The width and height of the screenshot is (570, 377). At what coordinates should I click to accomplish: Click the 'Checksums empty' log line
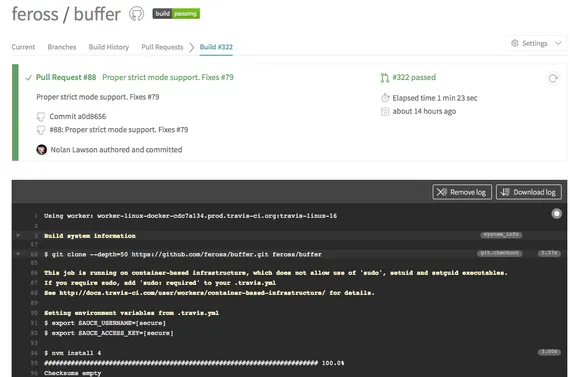point(73,373)
